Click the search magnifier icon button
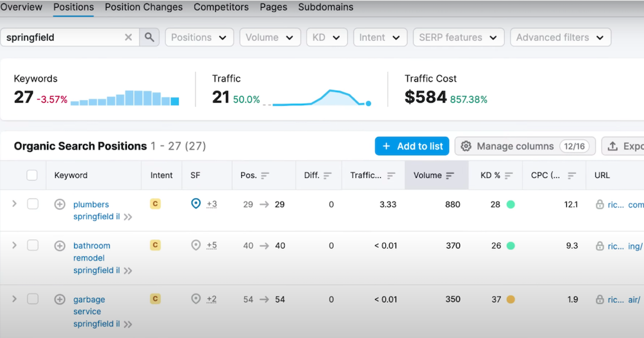The height and width of the screenshot is (338, 644). tap(149, 37)
